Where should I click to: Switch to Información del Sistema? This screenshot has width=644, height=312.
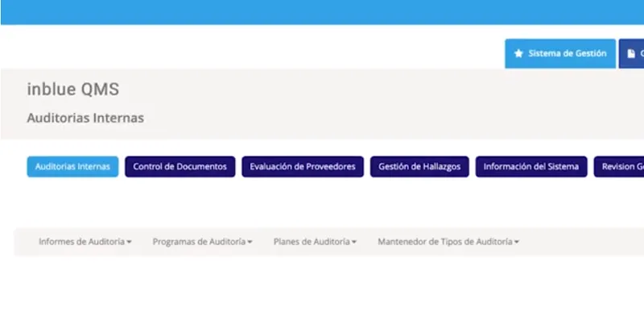[x=531, y=167]
